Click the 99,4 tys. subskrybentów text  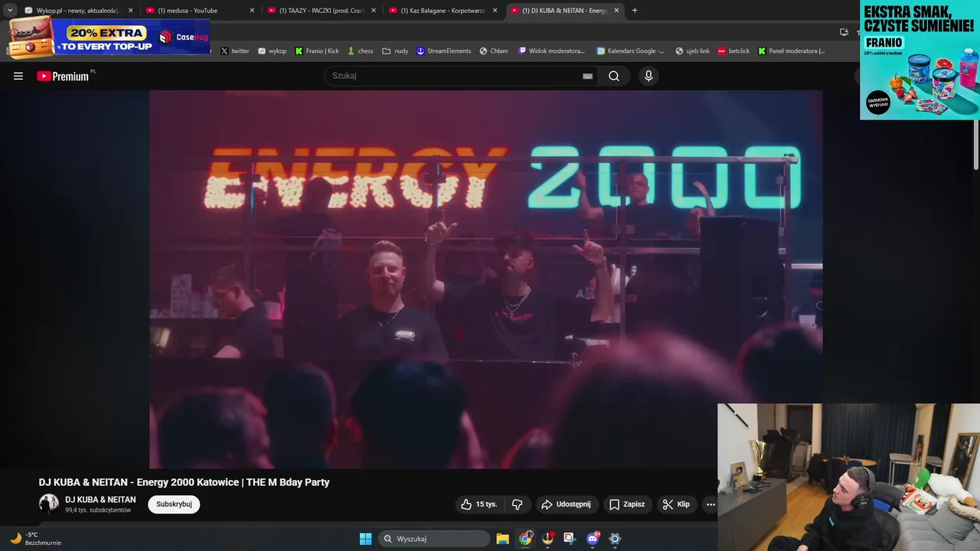(98, 510)
